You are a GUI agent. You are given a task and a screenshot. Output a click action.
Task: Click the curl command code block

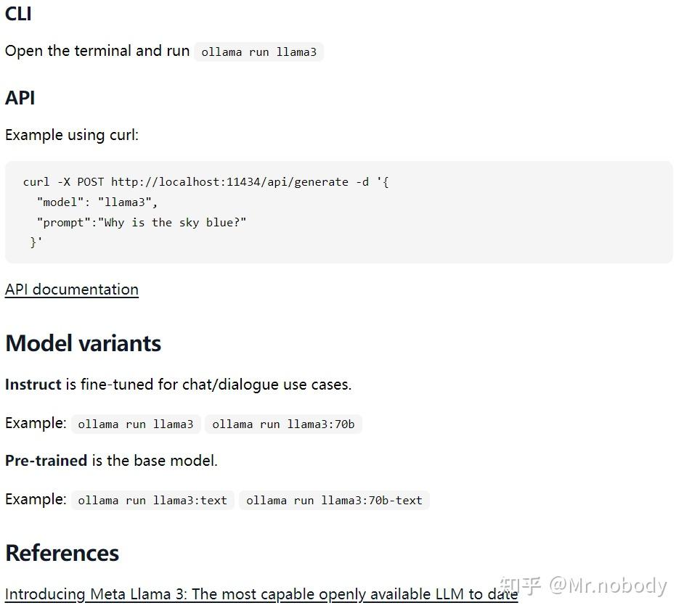pyautogui.click(x=338, y=212)
